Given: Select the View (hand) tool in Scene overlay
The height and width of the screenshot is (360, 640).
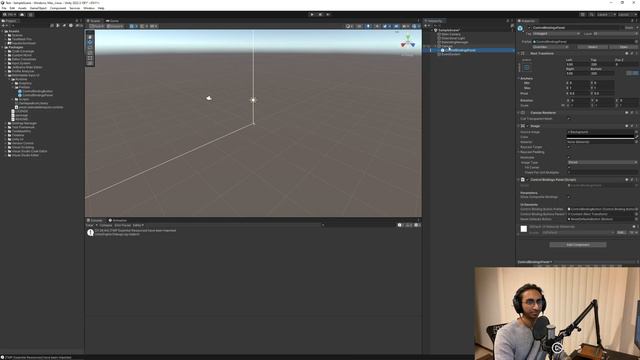Looking at the screenshot, I should (90, 37).
